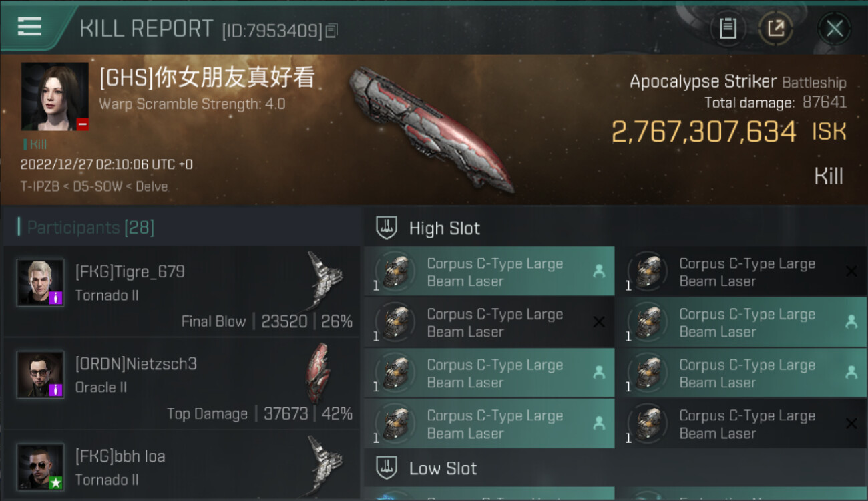The image size is (868, 501).
Task: View victim character portrait
Action: point(55,97)
